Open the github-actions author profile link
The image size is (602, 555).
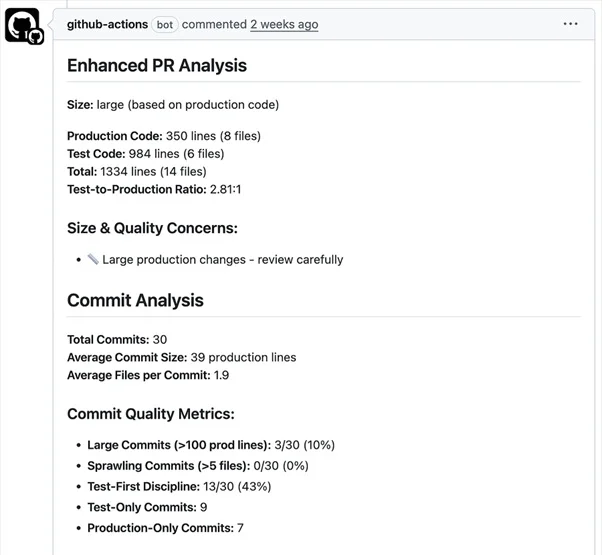coord(107,24)
